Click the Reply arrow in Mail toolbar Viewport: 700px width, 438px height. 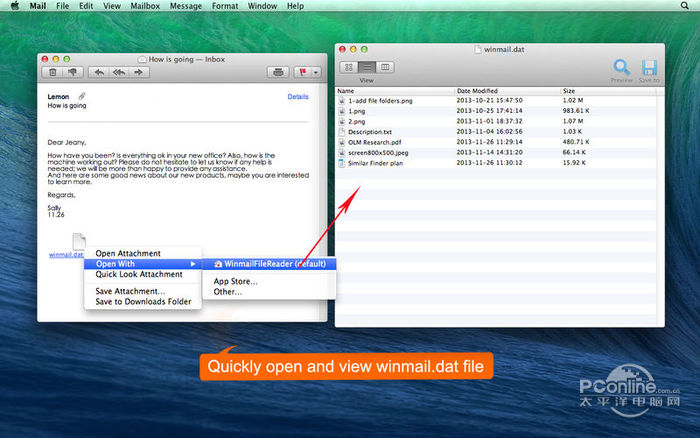tap(99, 72)
